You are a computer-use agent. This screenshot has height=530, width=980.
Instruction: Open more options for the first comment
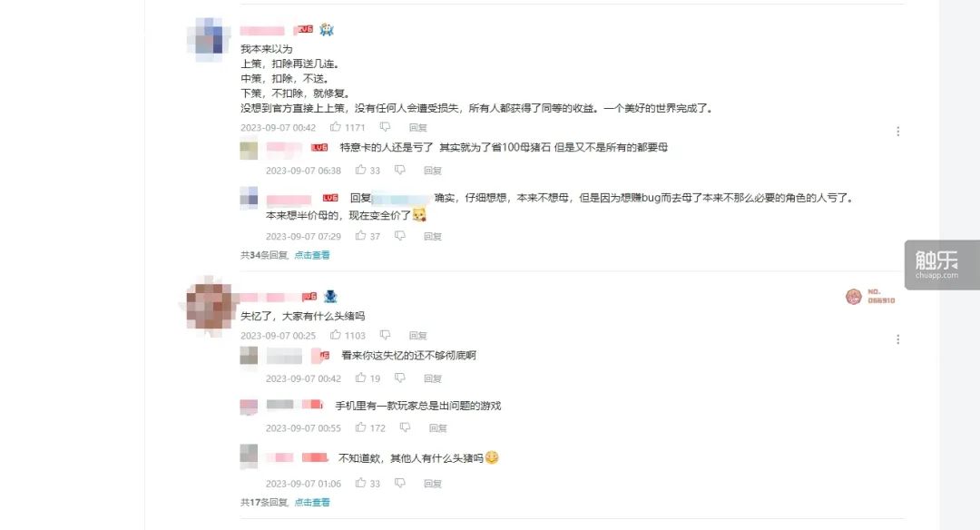(x=898, y=132)
